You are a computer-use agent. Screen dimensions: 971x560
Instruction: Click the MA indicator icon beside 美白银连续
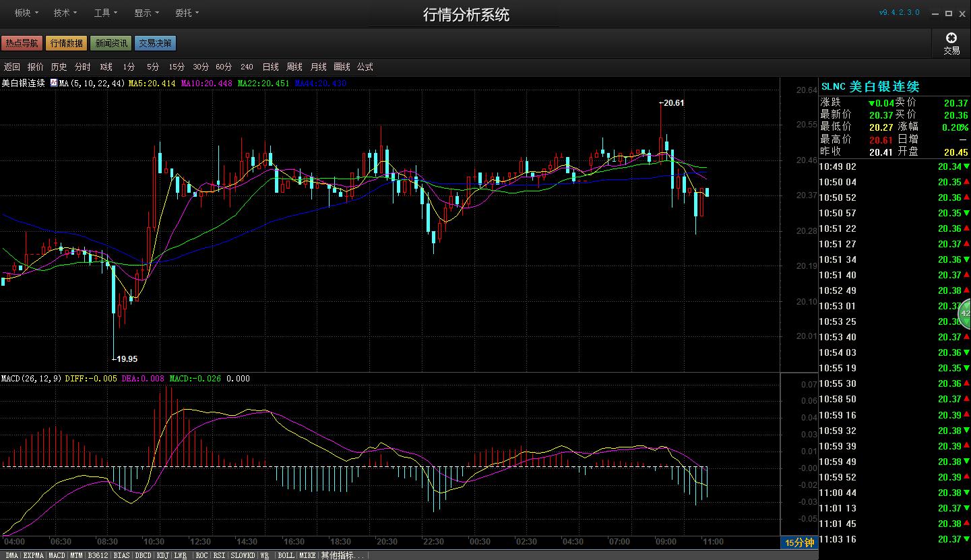tap(54, 84)
